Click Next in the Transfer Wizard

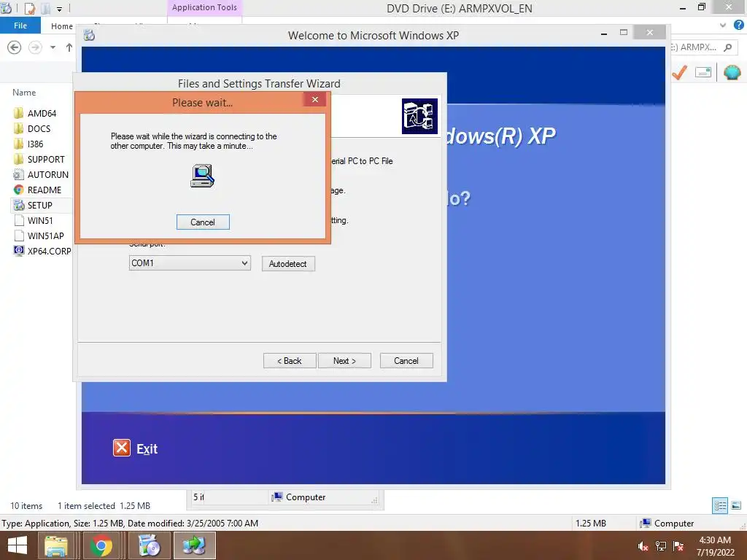pyautogui.click(x=344, y=361)
